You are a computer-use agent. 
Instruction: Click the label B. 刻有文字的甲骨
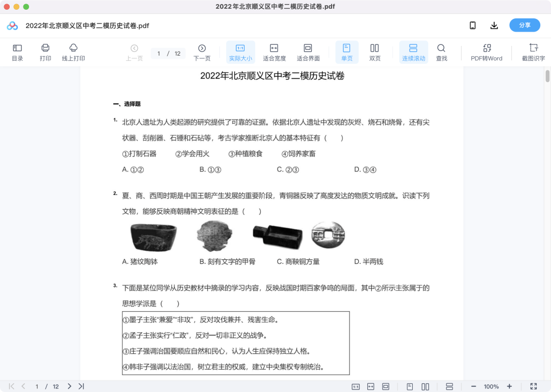(x=228, y=261)
